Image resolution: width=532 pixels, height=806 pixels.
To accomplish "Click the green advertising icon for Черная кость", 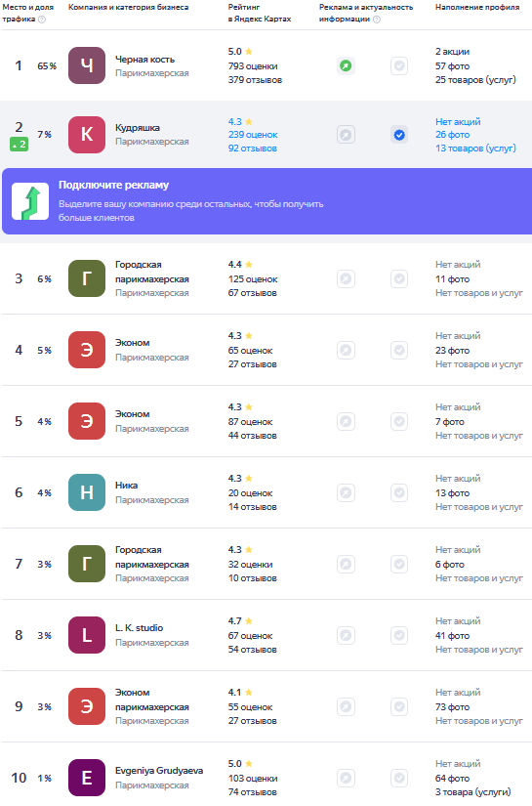I will (x=346, y=65).
